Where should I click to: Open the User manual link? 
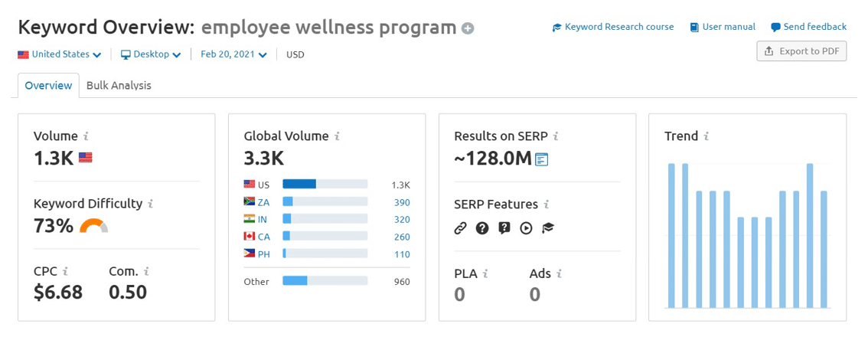tap(723, 27)
